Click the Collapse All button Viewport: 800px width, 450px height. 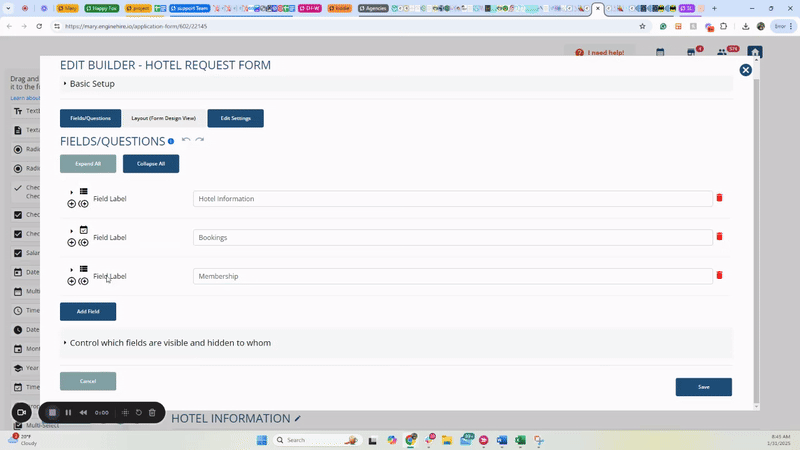[151, 164]
